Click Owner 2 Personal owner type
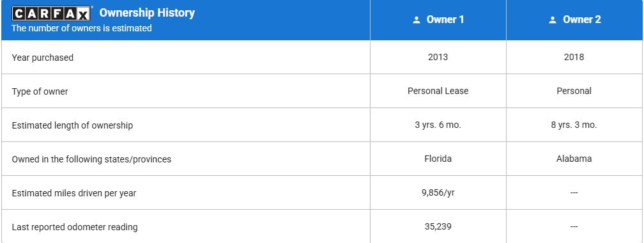This screenshot has width=644, height=243. pyautogui.click(x=574, y=91)
